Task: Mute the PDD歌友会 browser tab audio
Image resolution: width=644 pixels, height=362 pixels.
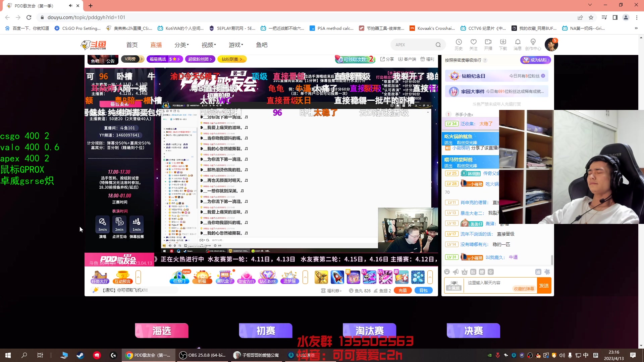Action: click(x=70, y=5)
